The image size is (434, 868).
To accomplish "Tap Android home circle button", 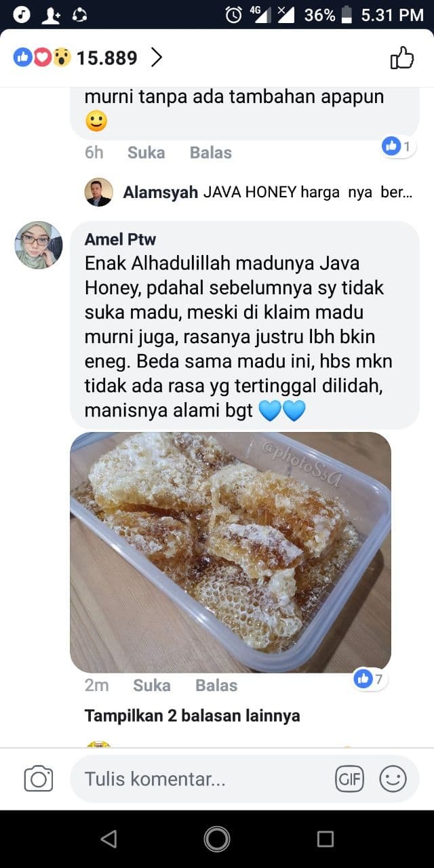I will coord(217,839).
